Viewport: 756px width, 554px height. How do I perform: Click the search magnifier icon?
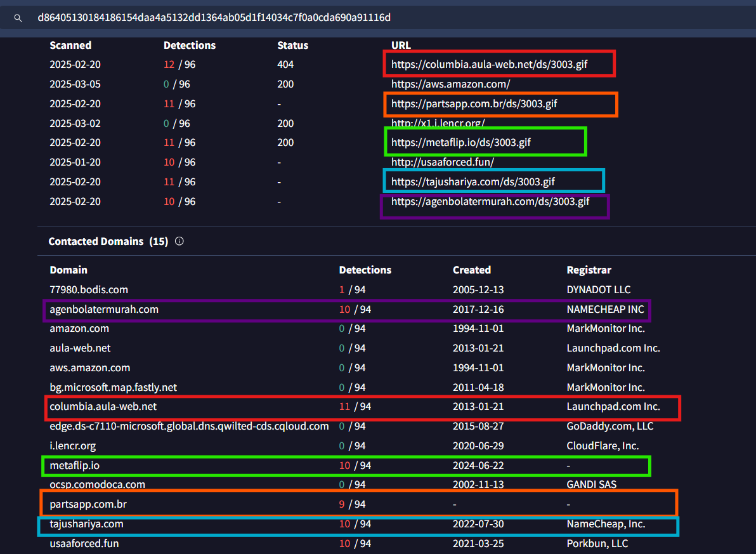pyautogui.click(x=18, y=18)
